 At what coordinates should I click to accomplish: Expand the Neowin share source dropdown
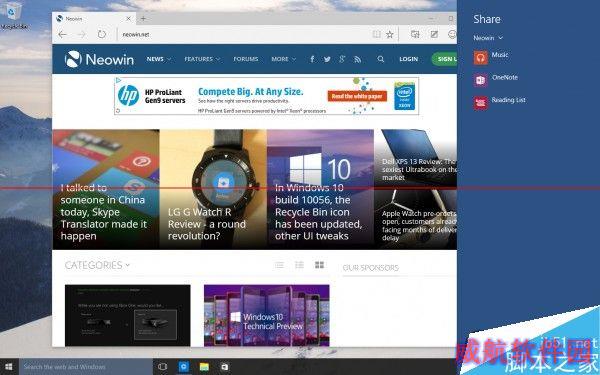point(488,38)
